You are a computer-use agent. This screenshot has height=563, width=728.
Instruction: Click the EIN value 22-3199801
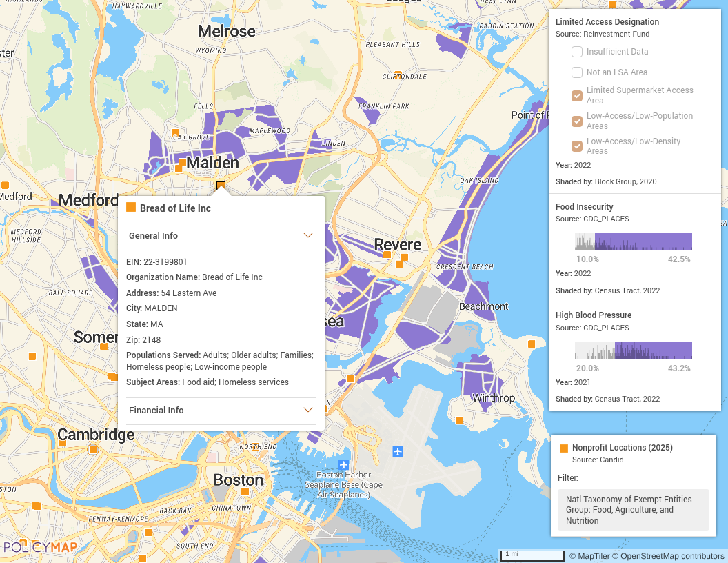tap(165, 262)
